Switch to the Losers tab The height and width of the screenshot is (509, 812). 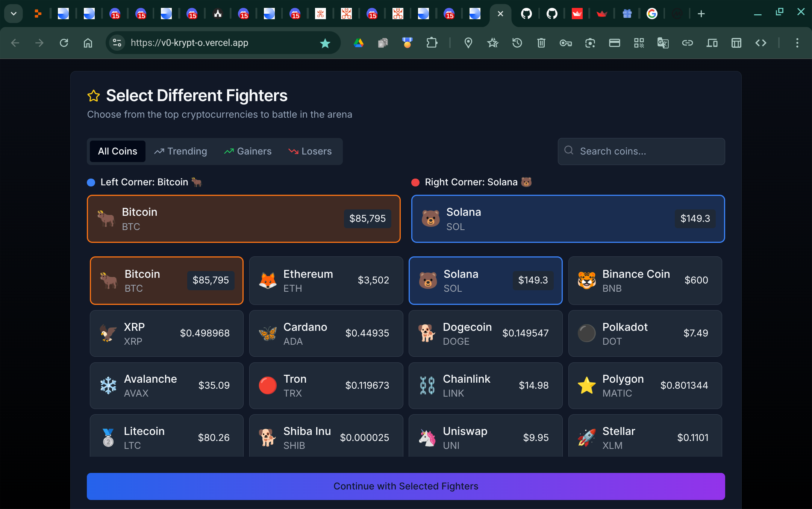click(x=310, y=151)
